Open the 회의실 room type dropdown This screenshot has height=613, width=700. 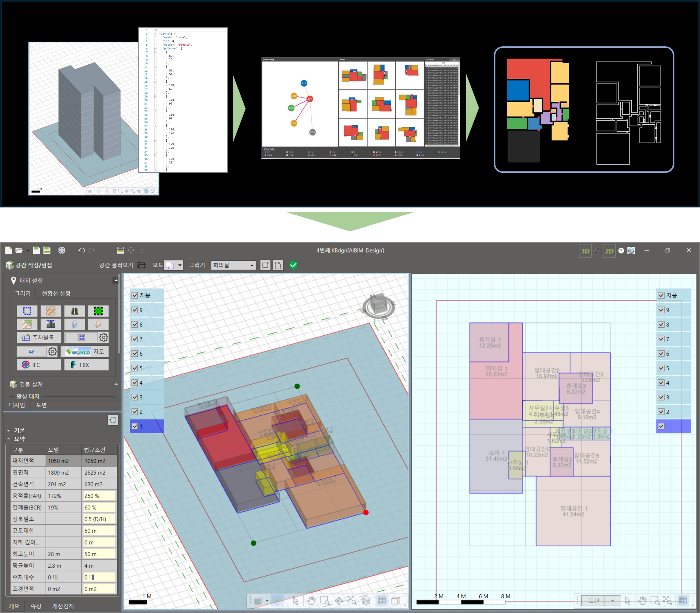pyautogui.click(x=252, y=265)
